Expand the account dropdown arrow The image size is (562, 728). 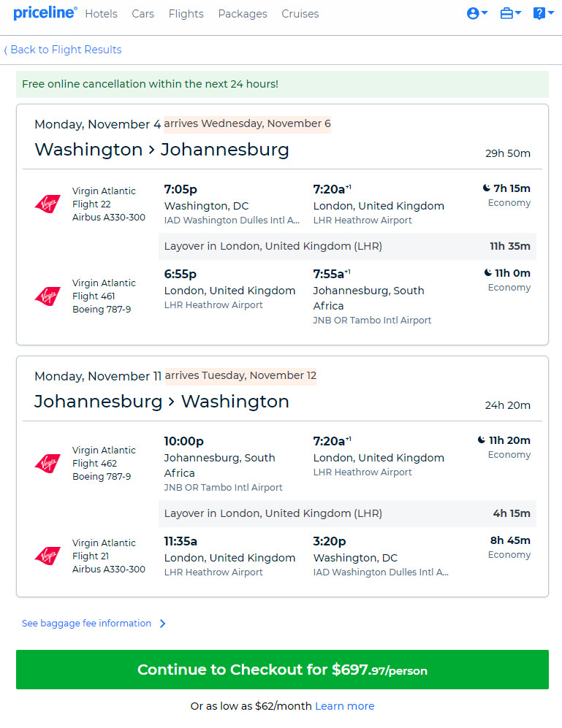485,13
